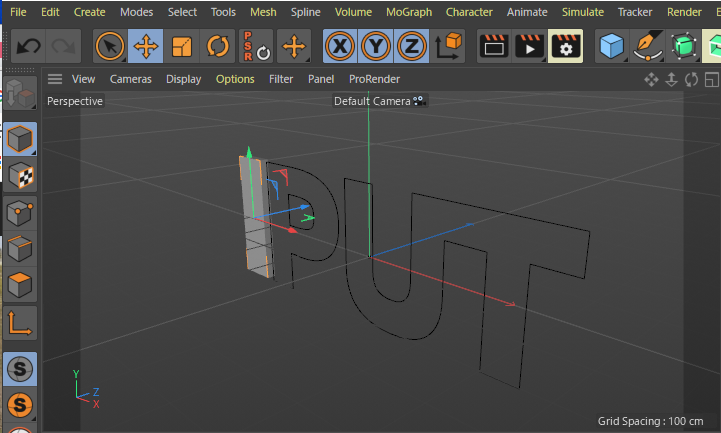Open the MoGraph menu
The image size is (721, 433).
(408, 12)
